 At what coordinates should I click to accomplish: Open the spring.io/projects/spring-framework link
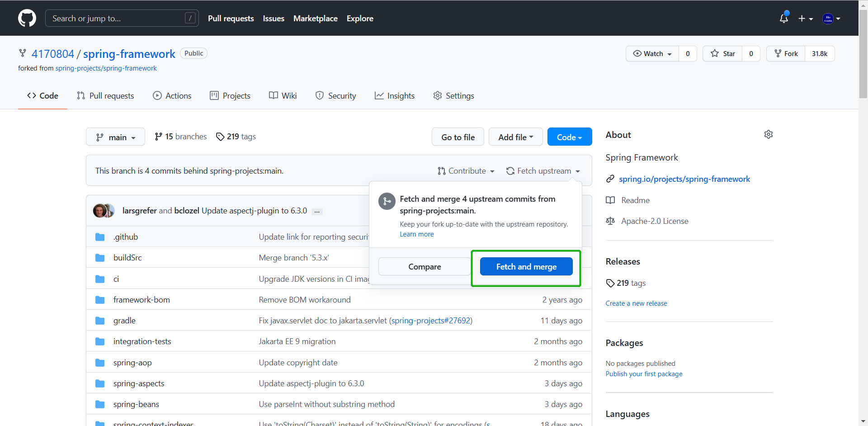point(684,179)
